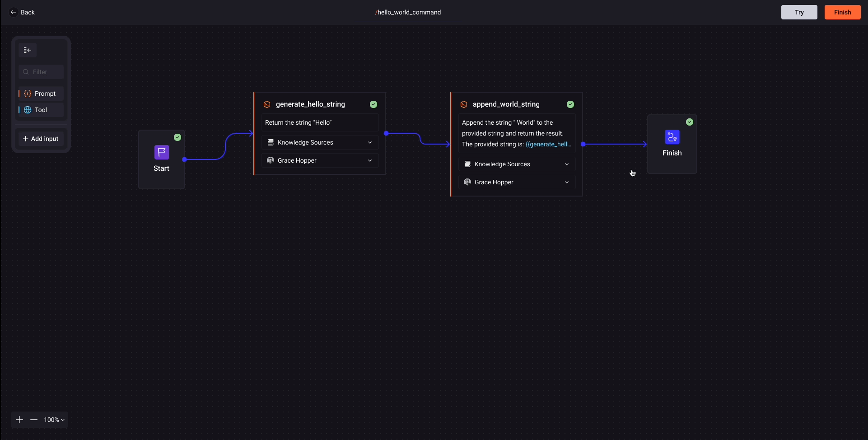Open the 100% zoom level dropdown
Viewport: 868px width, 440px height.
tap(54, 420)
